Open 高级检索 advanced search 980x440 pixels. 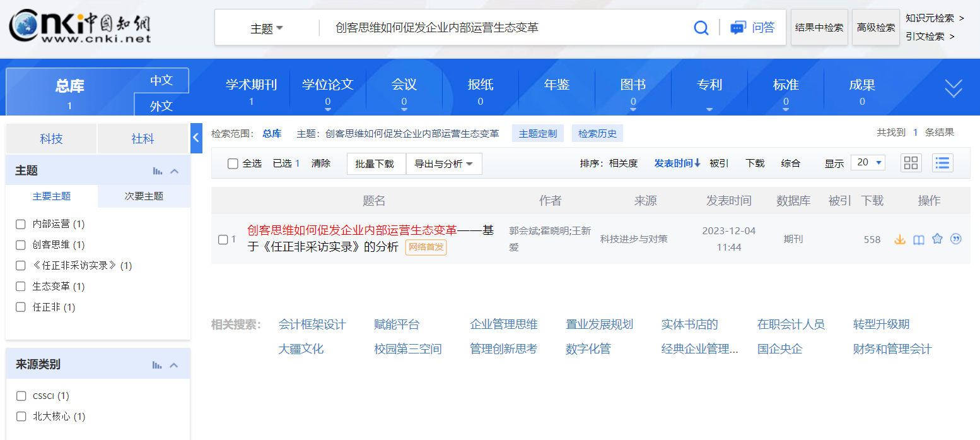click(x=876, y=27)
